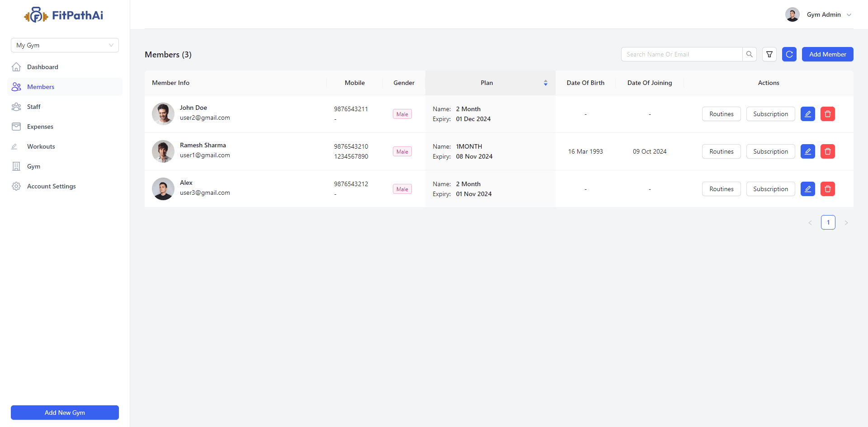Viewport: 868px width, 427px height.
Task: Click the Add Member button
Action: tap(827, 54)
